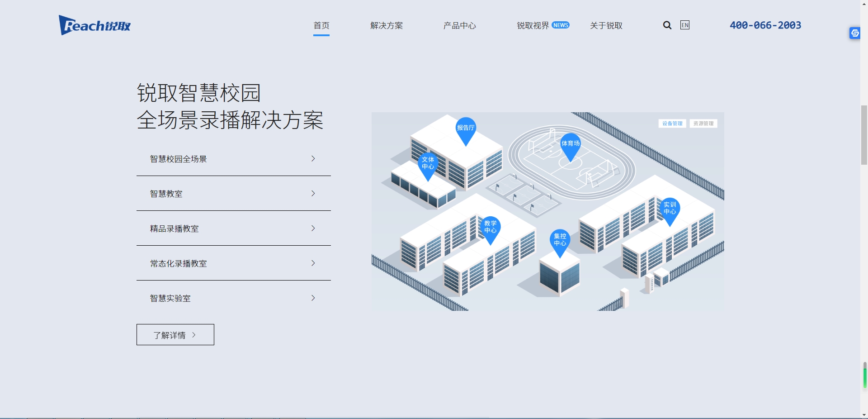Switch language with the EN icon
The height and width of the screenshot is (419, 868).
click(685, 25)
